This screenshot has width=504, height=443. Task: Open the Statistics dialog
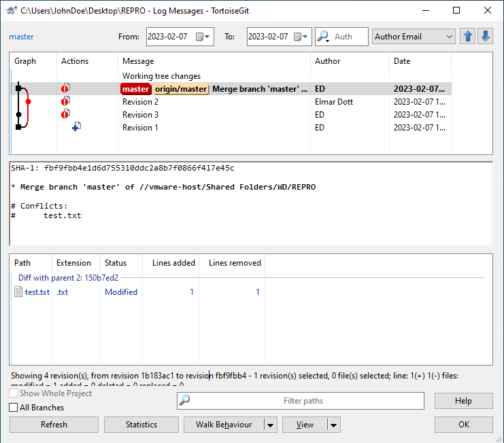coord(141,425)
